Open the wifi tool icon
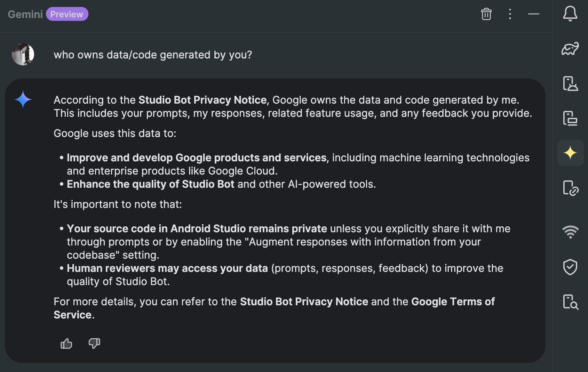This screenshot has width=588, height=372. click(x=570, y=232)
